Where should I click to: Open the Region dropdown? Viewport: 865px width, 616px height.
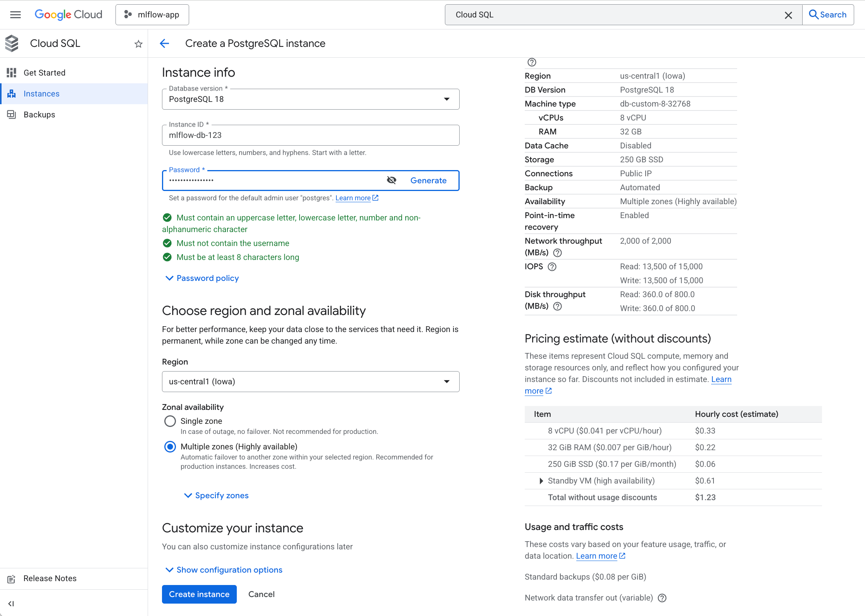446,381
